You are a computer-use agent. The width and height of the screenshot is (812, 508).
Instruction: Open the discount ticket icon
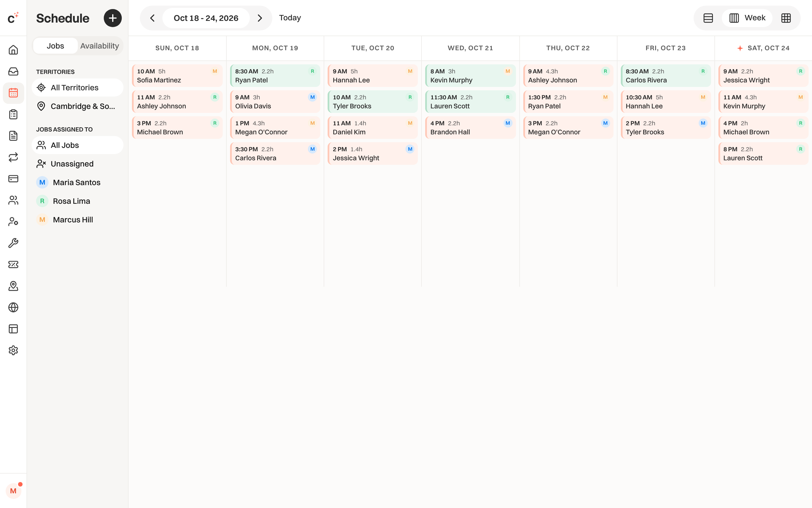tap(13, 265)
